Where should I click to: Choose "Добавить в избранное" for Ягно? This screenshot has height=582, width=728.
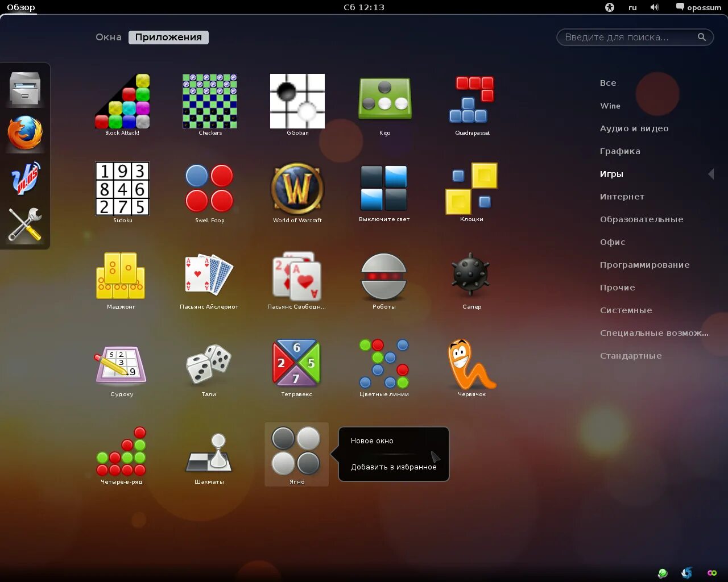point(394,467)
